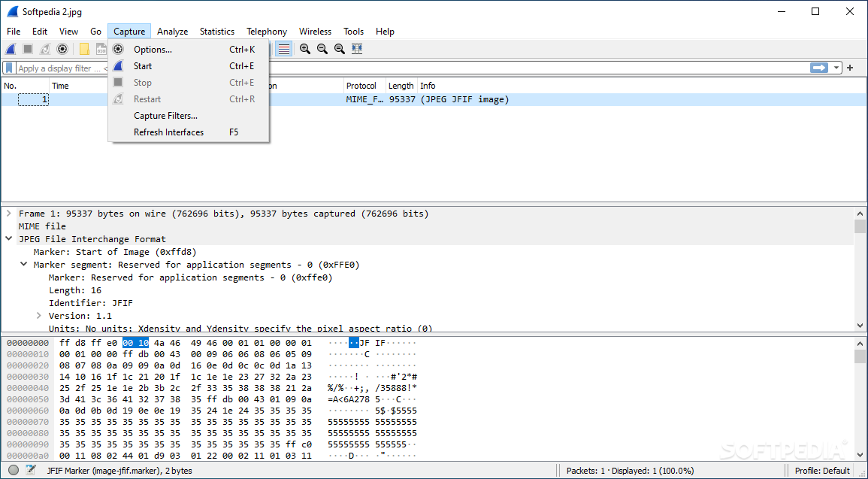
Task: Sort by the Protocol column header
Action: [x=364, y=86]
